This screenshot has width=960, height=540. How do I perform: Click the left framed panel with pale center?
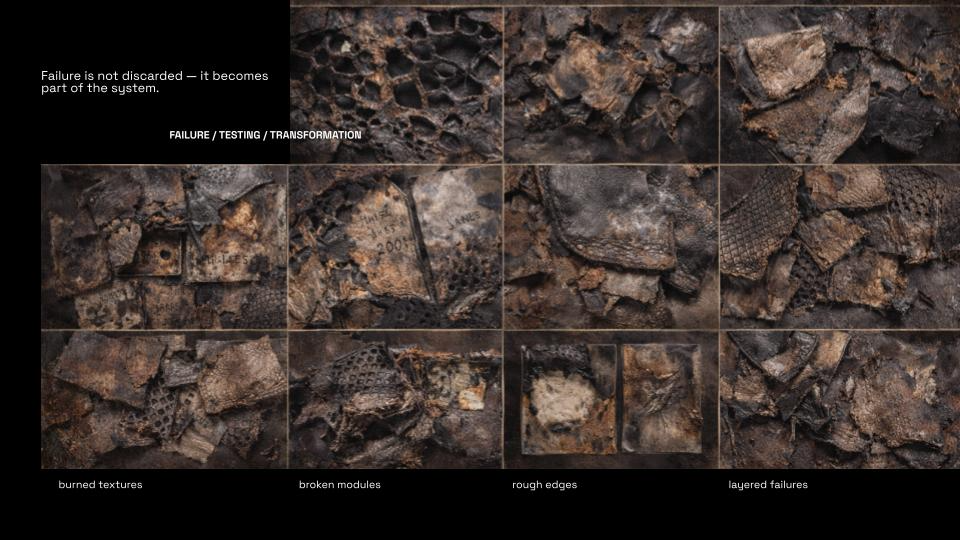[568, 400]
